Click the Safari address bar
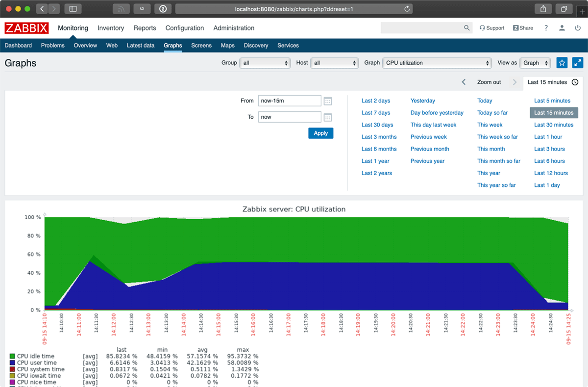 pos(294,9)
